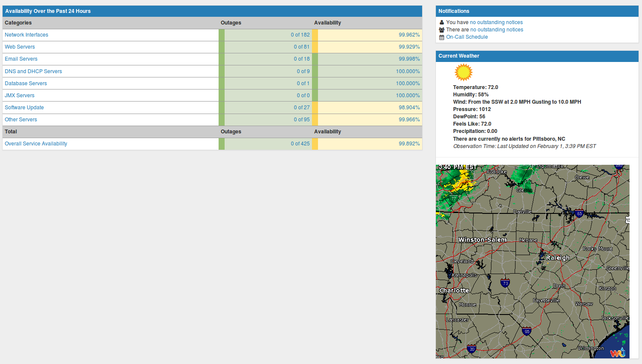Viewport: 642px width, 364px height.
Task: Open the Email Servers category
Action: pos(21,59)
